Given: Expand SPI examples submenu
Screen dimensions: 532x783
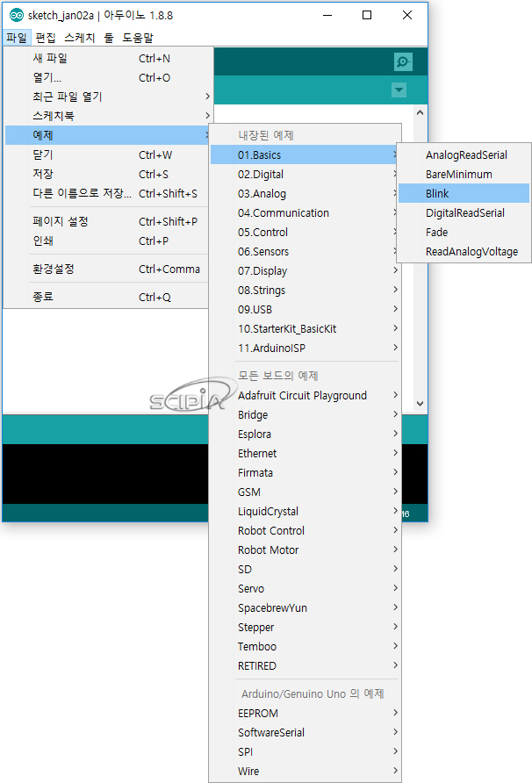Looking at the screenshot, I should (306, 752).
